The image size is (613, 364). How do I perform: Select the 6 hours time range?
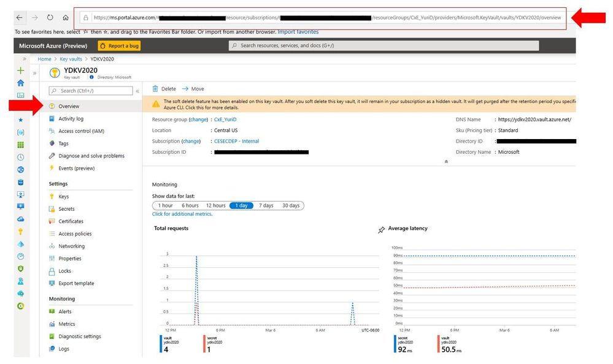[x=190, y=205]
